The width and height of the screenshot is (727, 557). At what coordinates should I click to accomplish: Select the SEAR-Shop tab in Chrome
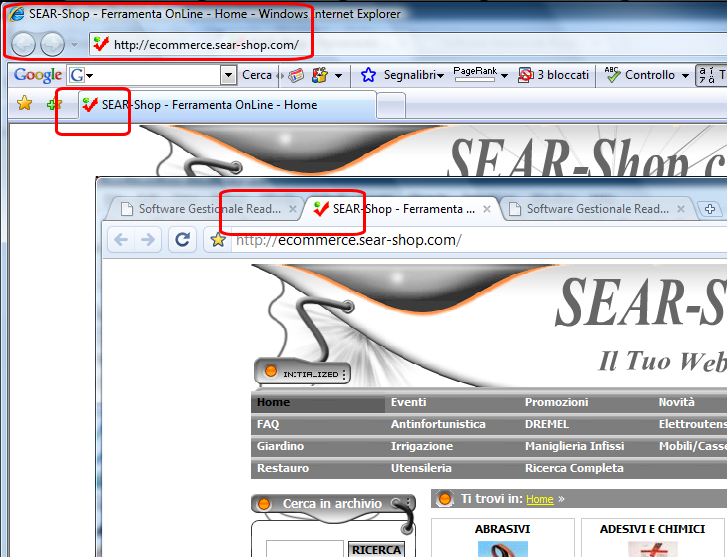click(401, 209)
